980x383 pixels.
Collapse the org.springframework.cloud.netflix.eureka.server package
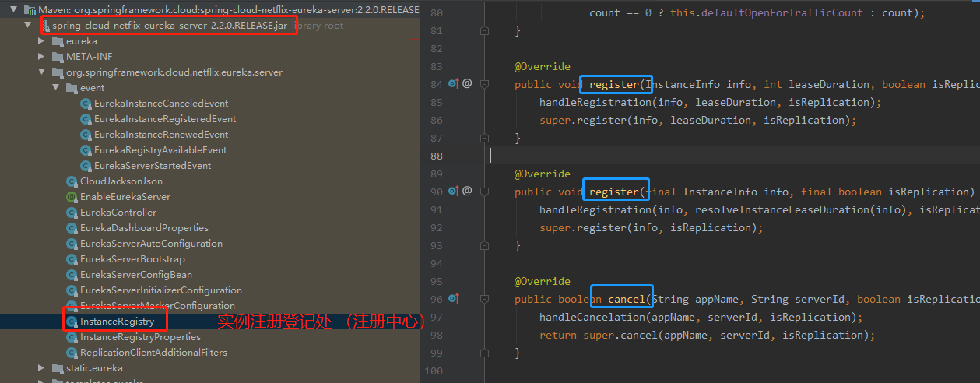pyautogui.click(x=42, y=72)
